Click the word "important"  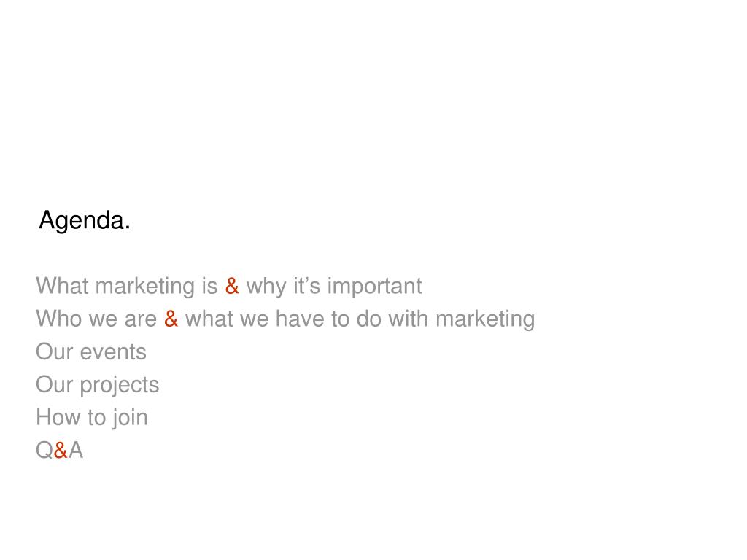click(x=374, y=287)
